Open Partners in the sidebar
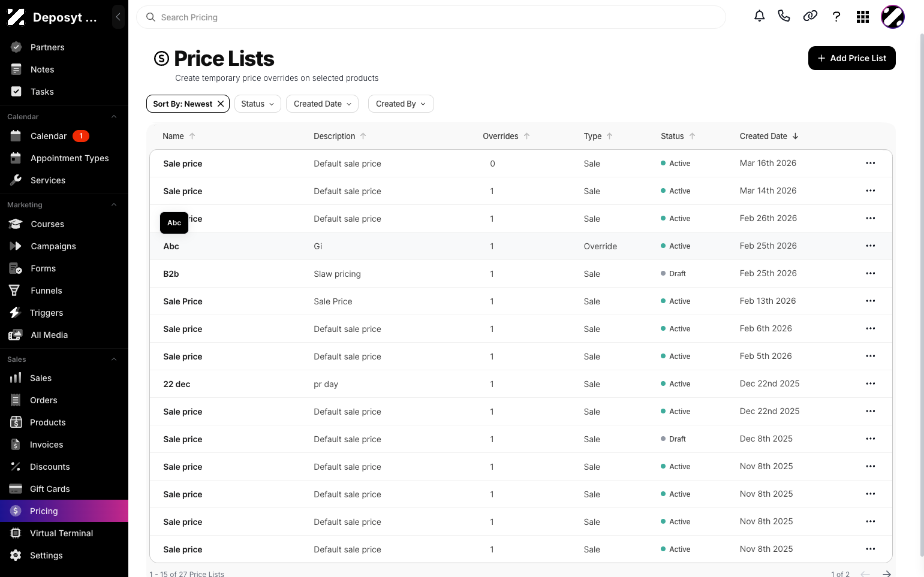Screen dimensions: 924x577 tap(64, 47)
